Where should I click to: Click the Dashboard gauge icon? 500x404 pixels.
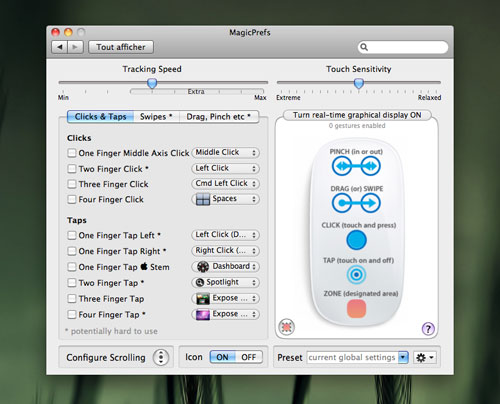pos(203,267)
